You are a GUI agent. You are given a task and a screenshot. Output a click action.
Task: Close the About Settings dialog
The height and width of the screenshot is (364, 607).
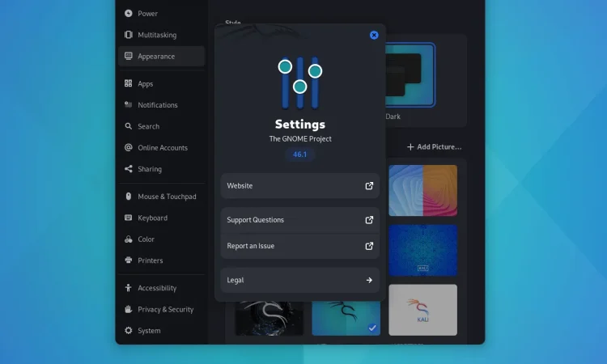pos(374,36)
